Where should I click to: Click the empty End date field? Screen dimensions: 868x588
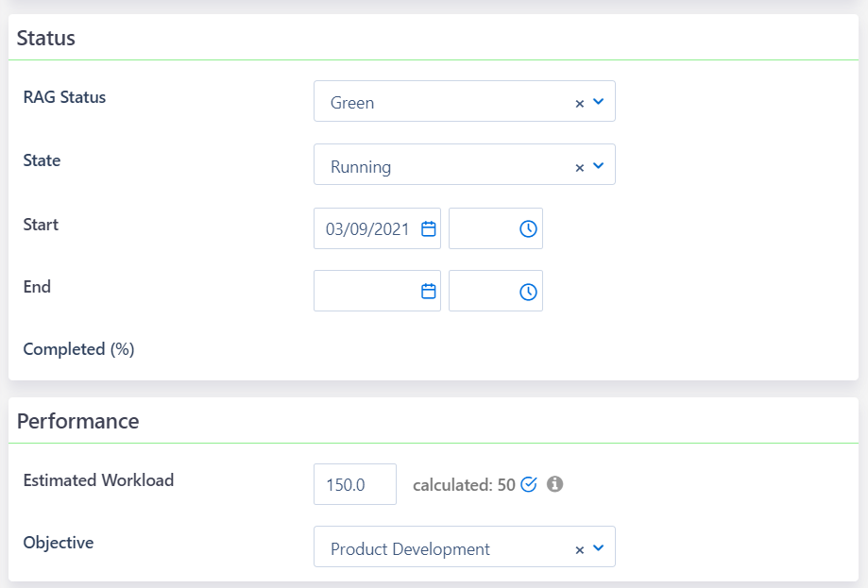coord(368,290)
